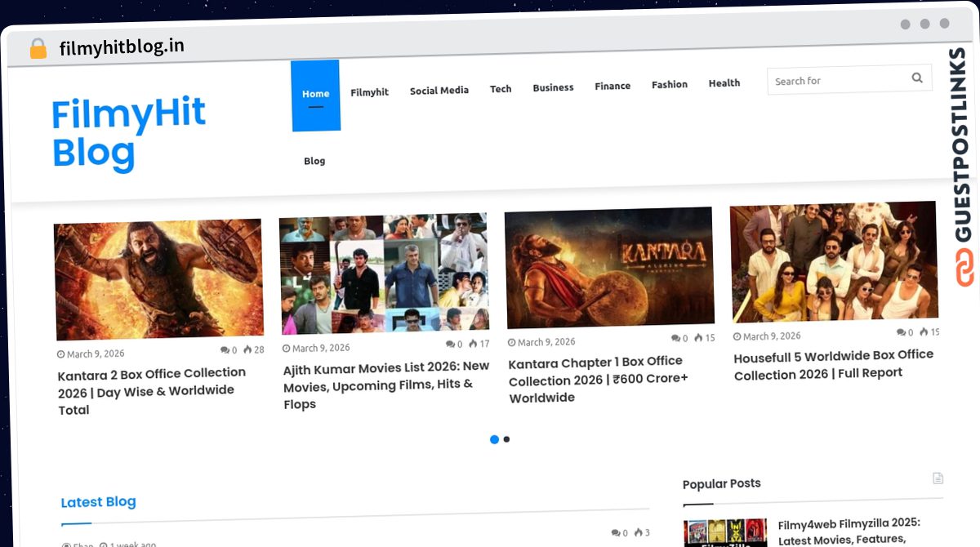Click comment icon under Ajith Kumar post
Viewport: 980px width, 547px height.
click(450, 345)
